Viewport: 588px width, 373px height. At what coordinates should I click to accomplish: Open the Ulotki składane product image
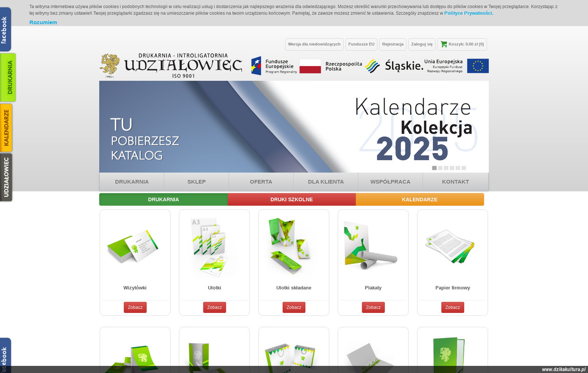[294, 246]
